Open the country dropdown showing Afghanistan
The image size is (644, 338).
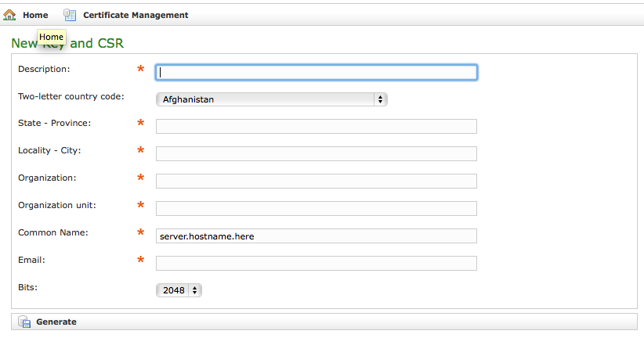point(272,99)
